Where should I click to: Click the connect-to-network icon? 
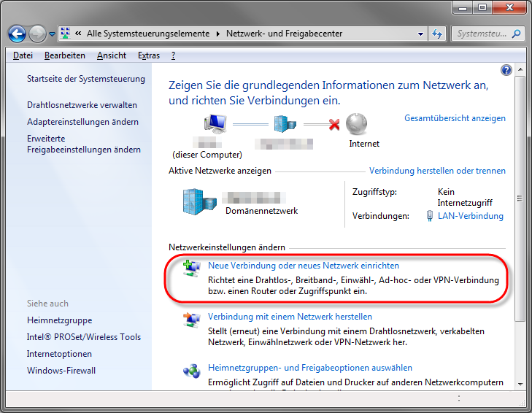(x=192, y=320)
